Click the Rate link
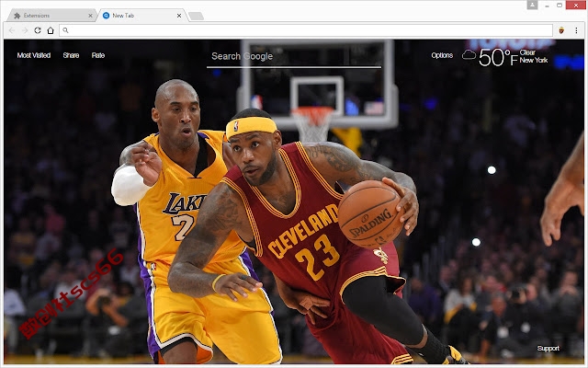 pyautogui.click(x=98, y=55)
